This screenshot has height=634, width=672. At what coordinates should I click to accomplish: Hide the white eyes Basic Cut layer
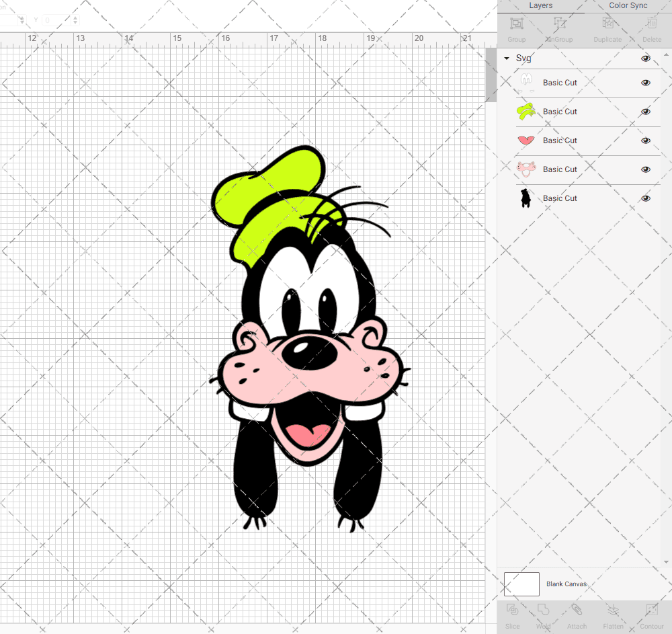tap(645, 83)
